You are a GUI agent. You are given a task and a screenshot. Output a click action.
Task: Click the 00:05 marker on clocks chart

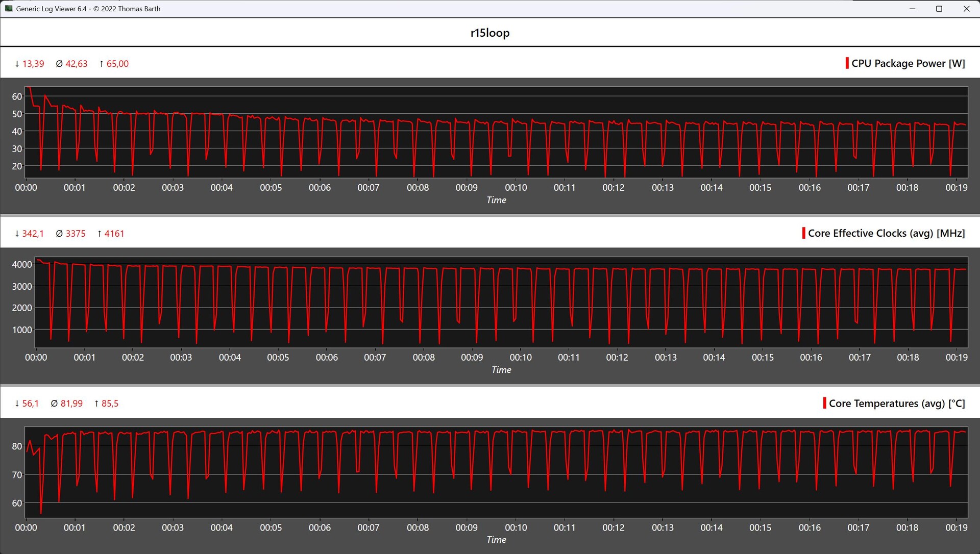click(x=278, y=358)
